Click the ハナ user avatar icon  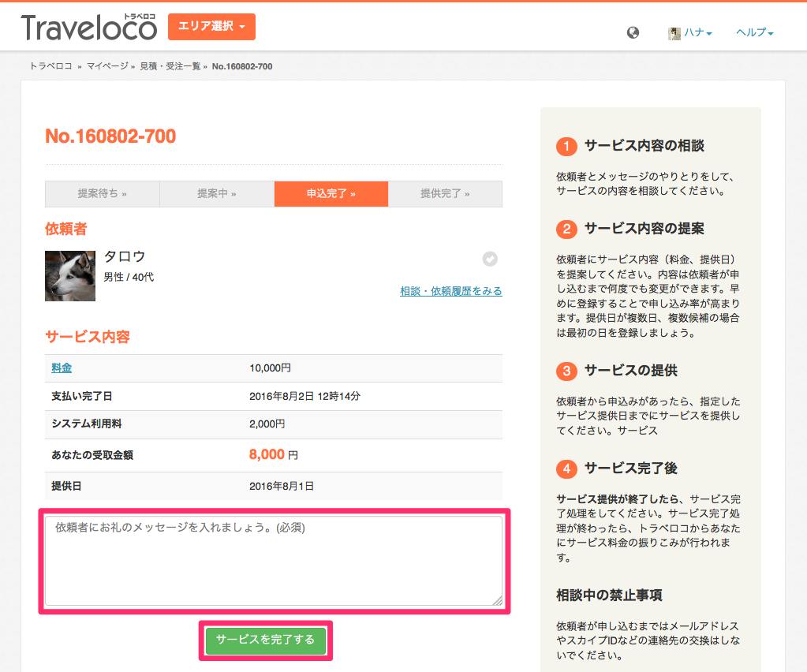pyautogui.click(x=674, y=33)
